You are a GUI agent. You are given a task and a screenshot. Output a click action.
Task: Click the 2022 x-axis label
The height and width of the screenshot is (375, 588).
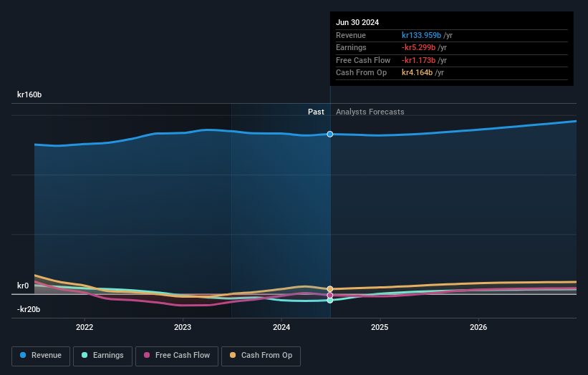tap(85, 327)
